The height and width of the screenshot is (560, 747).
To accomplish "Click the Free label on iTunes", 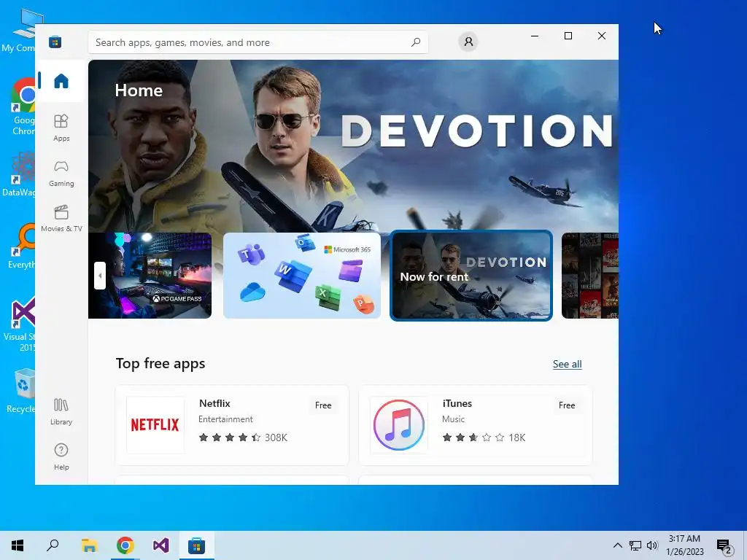I will point(566,405).
